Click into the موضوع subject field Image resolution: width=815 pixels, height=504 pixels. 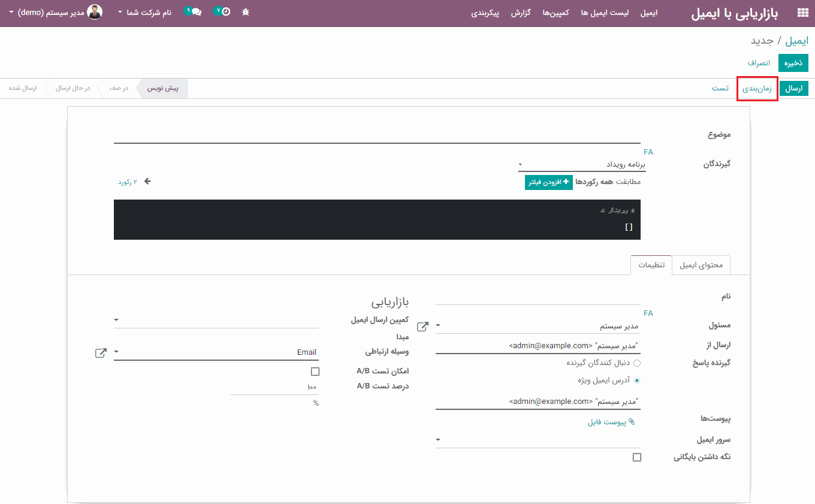pos(377,135)
